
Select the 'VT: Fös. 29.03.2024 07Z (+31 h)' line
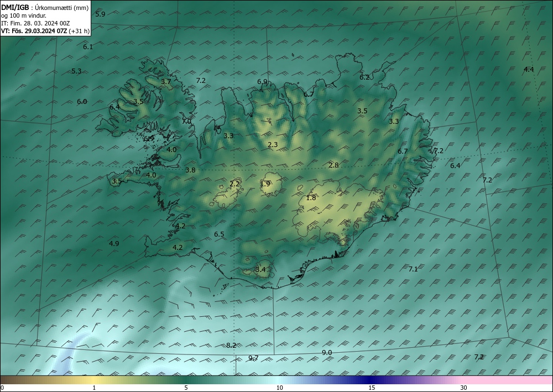45,31
